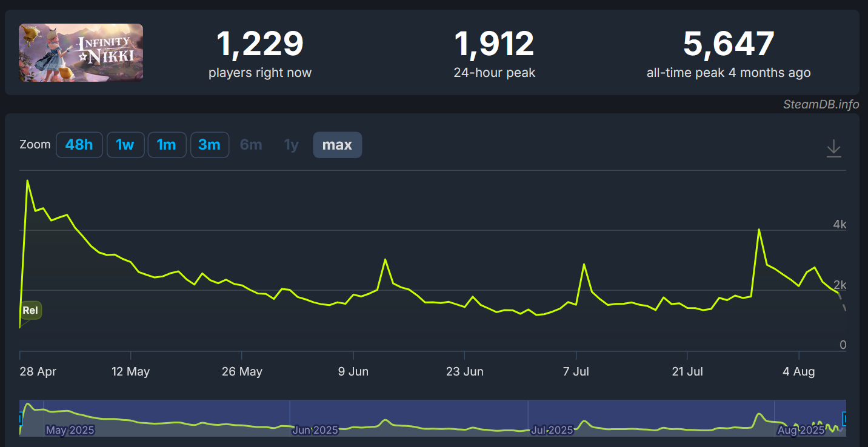
Task: Click Jun 2025 in the navigator
Action: click(315, 430)
